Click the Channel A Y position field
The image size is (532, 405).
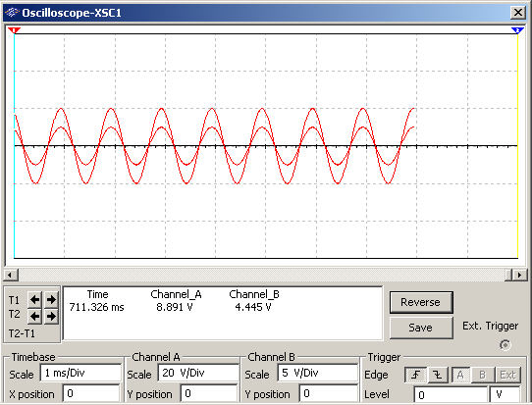tap(209, 394)
